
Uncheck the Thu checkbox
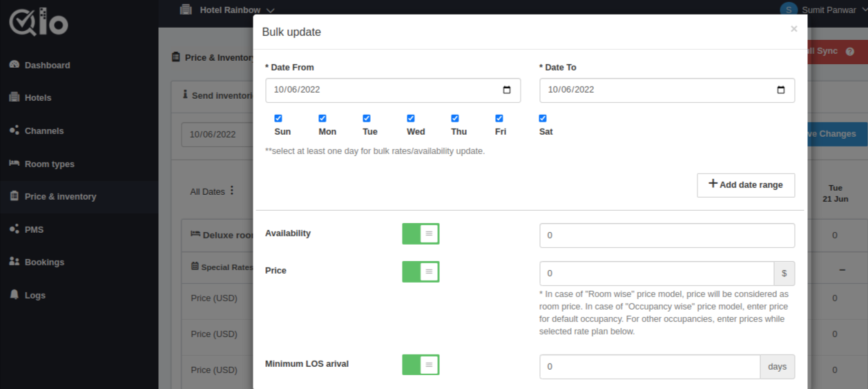tap(455, 118)
